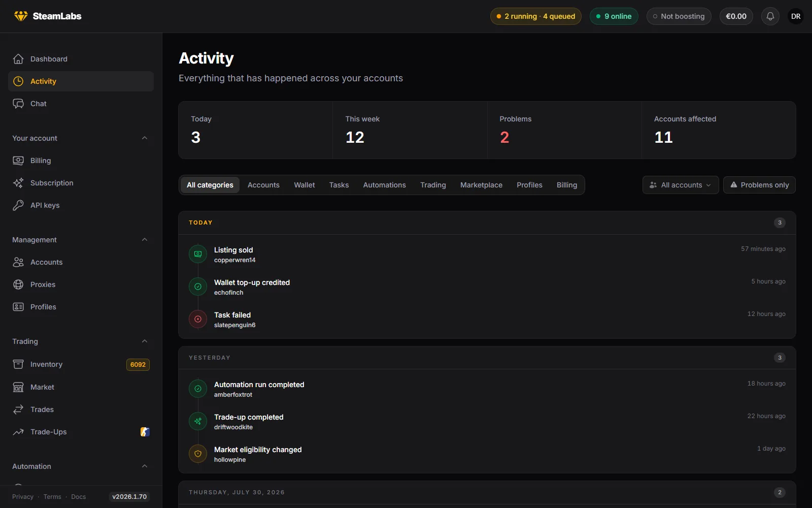
Task: Switch to the Profiles category tab
Action: coord(529,185)
